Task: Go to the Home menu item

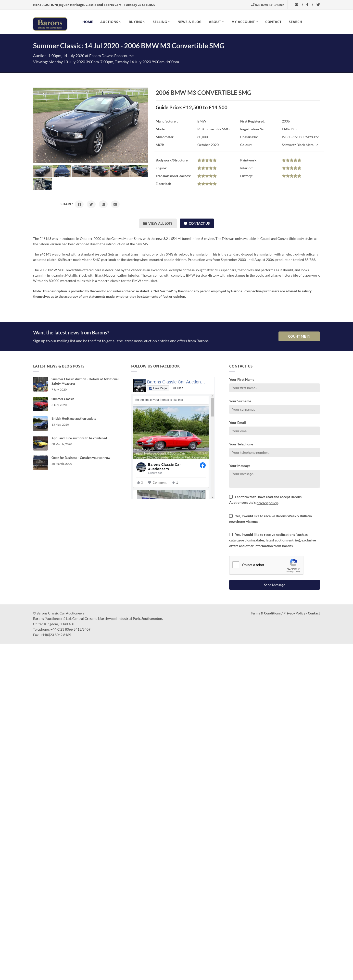Action: (x=88, y=22)
